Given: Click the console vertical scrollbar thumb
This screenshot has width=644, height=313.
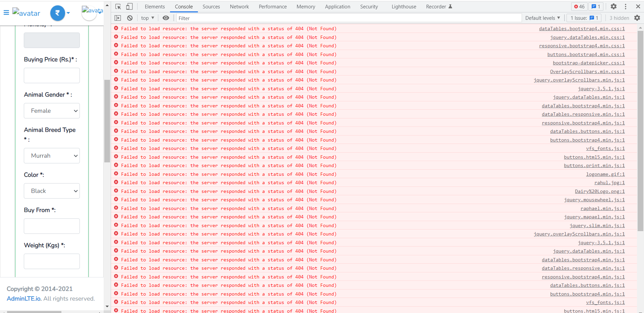Looking at the screenshot, I should (640, 131).
